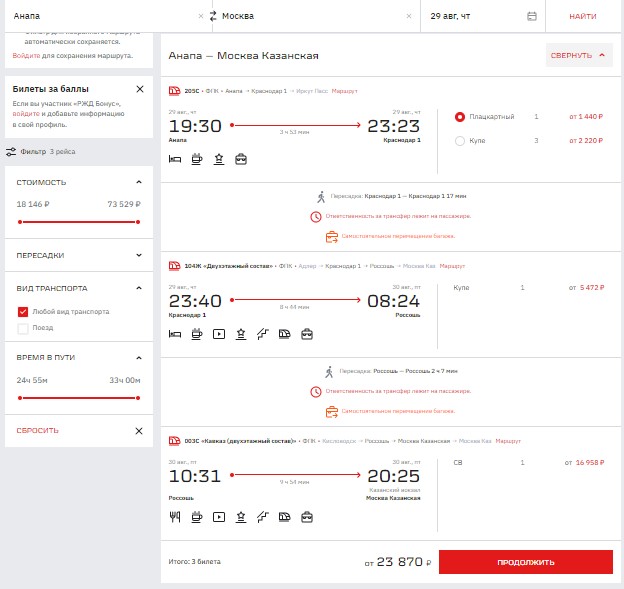The width and height of the screenshot is (624, 589).
Task: Click clock warning icon under Краснодар transfer
Action: (316, 217)
